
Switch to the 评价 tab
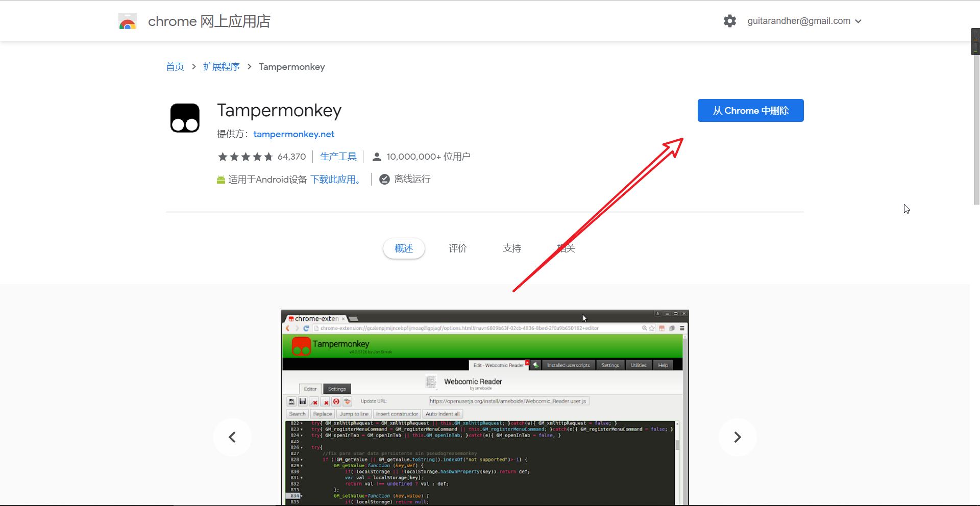(x=458, y=248)
